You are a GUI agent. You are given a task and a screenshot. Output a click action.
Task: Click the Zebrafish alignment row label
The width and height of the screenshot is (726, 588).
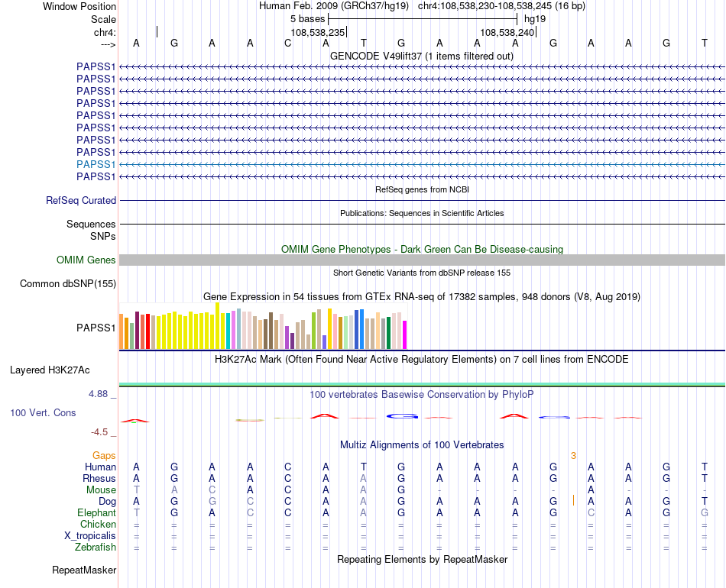[x=96, y=548]
